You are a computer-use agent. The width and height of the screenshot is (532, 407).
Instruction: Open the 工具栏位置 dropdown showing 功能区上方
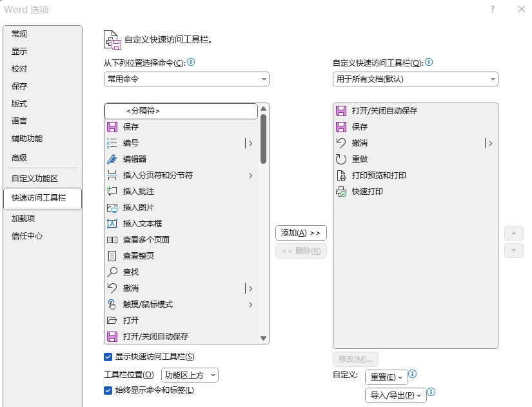[x=192, y=375]
